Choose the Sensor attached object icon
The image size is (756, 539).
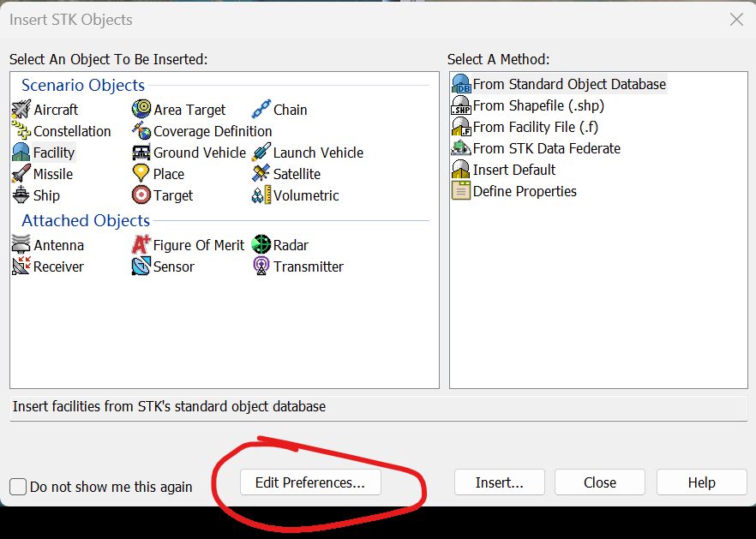(141, 267)
